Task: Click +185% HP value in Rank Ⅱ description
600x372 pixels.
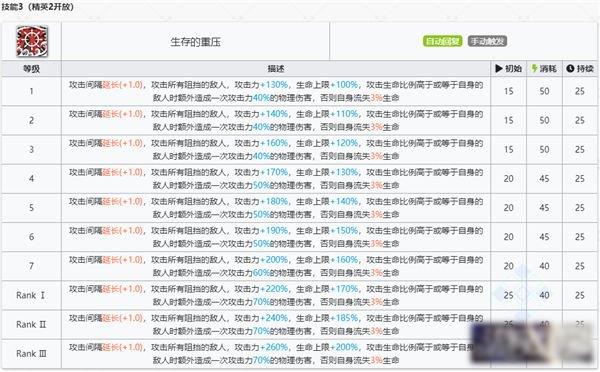Action: [344, 318]
